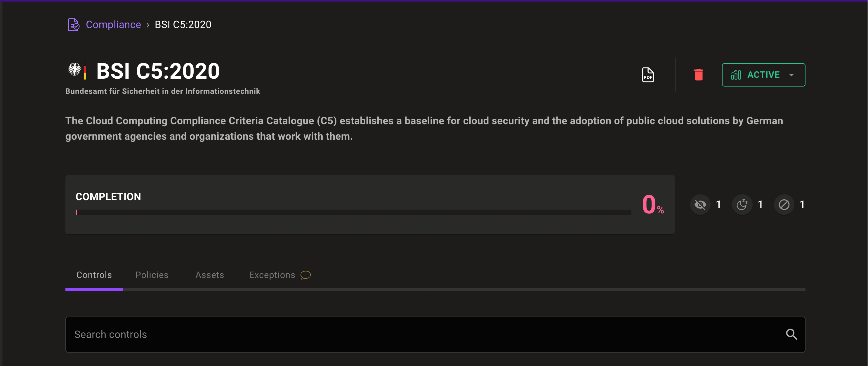Click the ACTIVE dropdown caret arrow
868x366 pixels.
[791, 75]
